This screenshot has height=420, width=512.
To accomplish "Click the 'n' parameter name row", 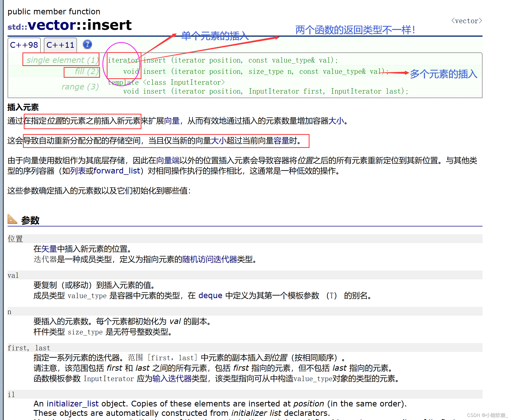I will pyautogui.click(x=245, y=311).
